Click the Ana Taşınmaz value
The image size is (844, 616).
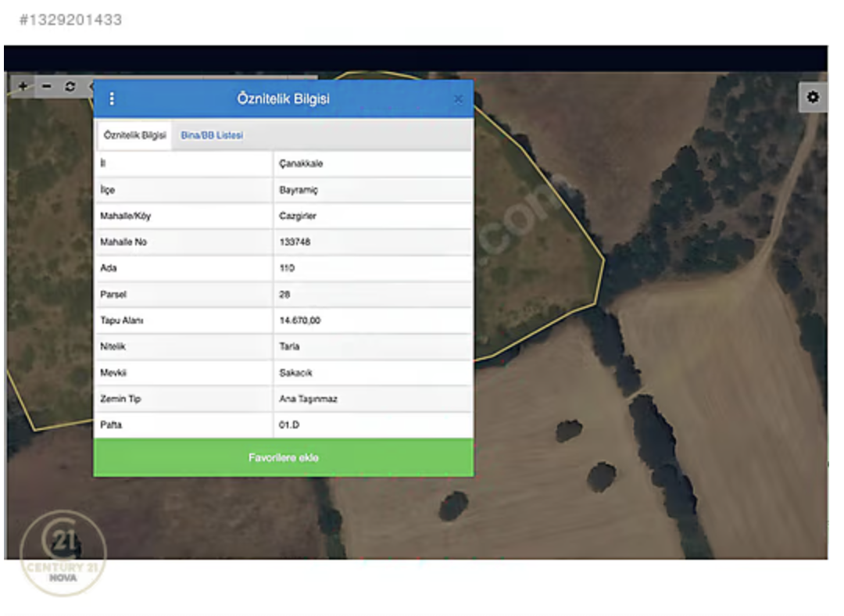pyautogui.click(x=309, y=399)
